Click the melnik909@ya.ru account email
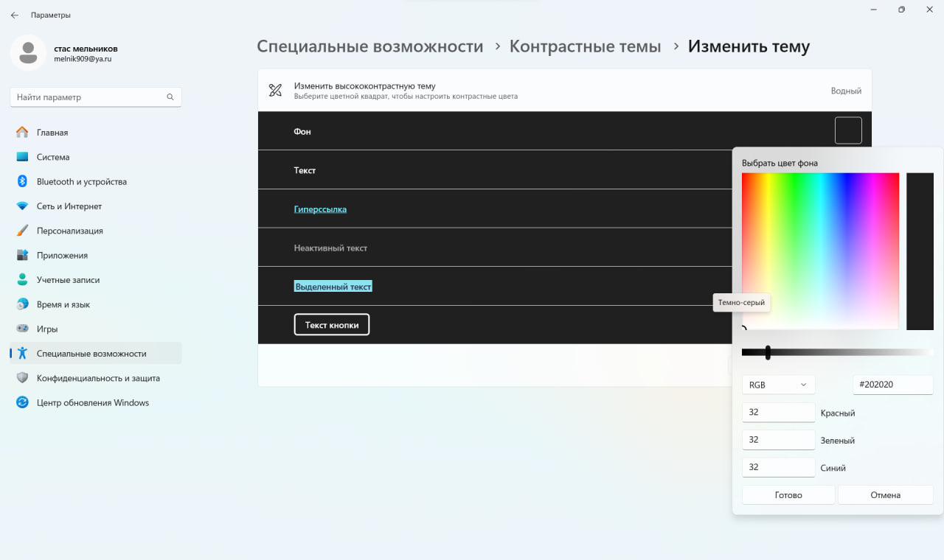The height and width of the screenshot is (560, 944). coord(83,59)
